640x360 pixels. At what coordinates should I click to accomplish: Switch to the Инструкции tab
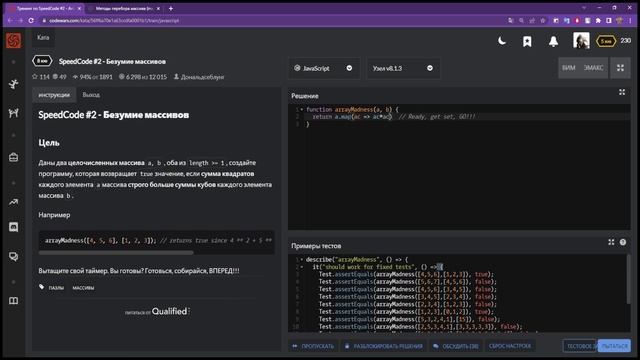tap(54, 95)
